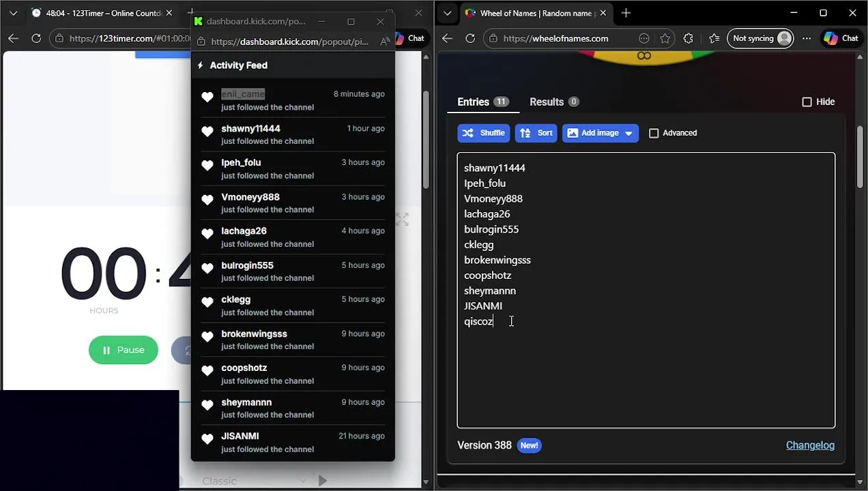Switch to the Results tab
Screen dimensions: 868x491
554,102
